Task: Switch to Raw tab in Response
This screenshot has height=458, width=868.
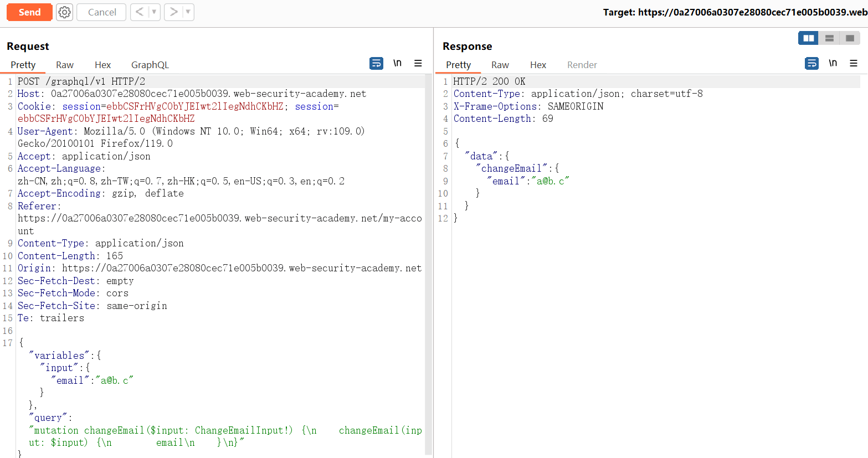Action: (500, 65)
